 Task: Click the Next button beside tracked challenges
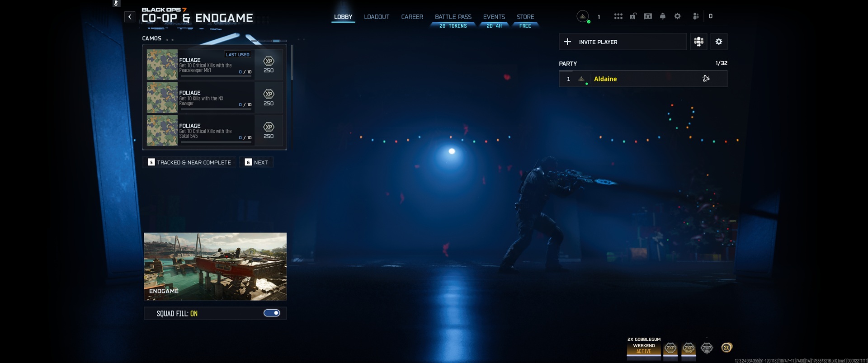[256, 162]
